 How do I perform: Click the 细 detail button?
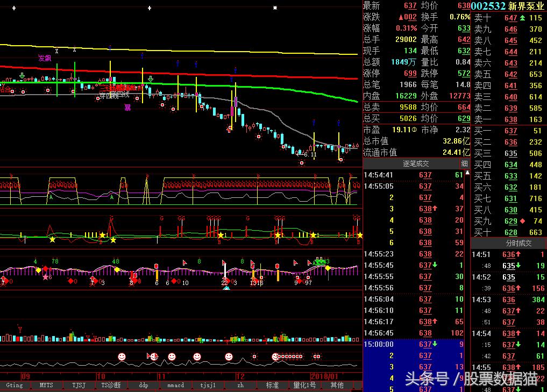coord(464,164)
